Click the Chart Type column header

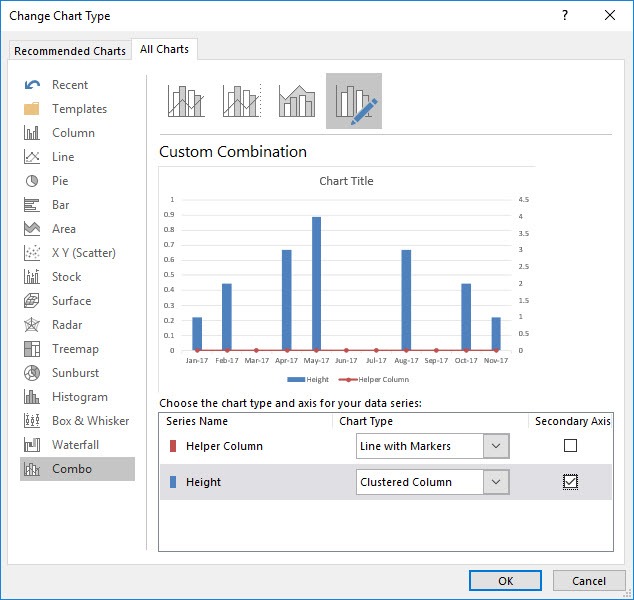click(366, 421)
